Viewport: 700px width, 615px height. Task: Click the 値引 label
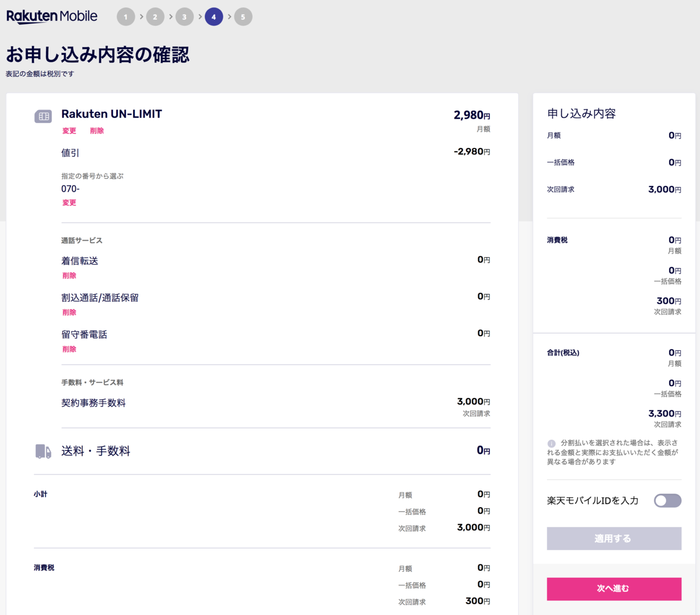pos(70,153)
